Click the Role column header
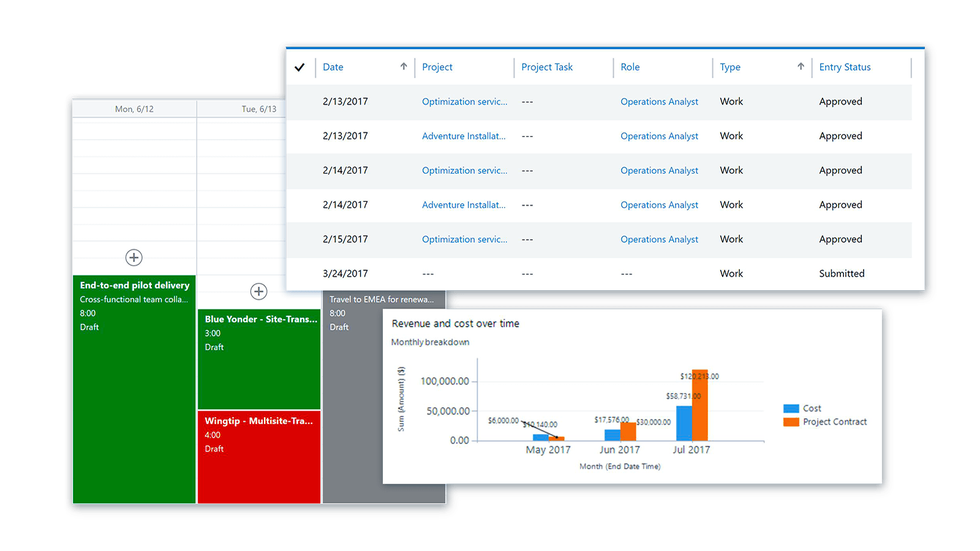Viewport: 980px width, 551px height. (x=630, y=67)
